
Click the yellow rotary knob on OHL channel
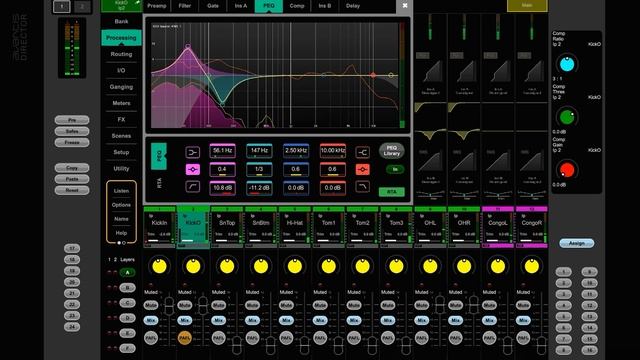430,266
